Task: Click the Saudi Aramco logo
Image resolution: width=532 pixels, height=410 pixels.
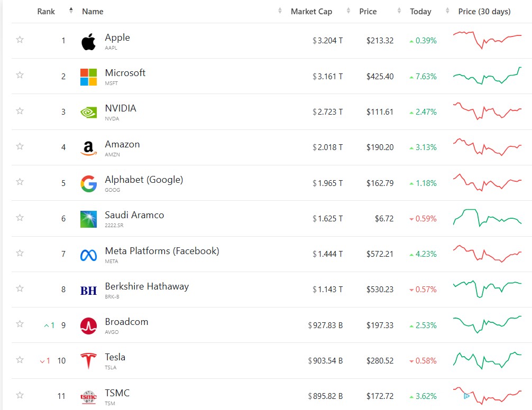Action: pyautogui.click(x=88, y=219)
